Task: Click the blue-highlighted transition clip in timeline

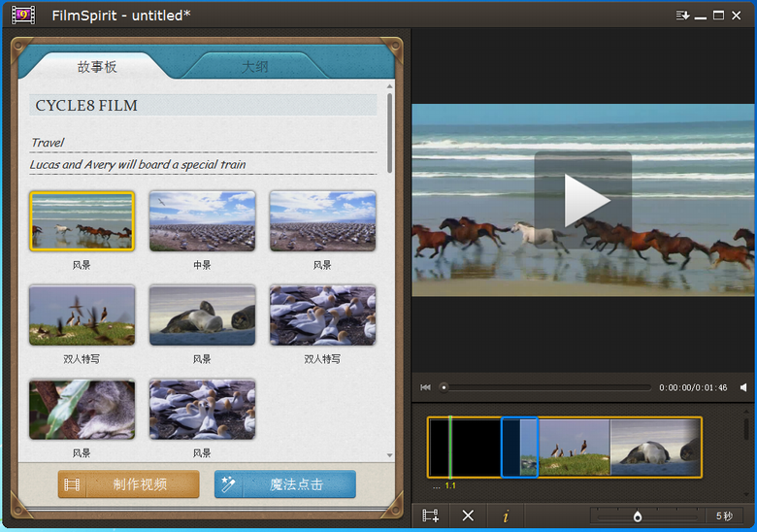Action: pyautogui.click(x=519, y=448)
